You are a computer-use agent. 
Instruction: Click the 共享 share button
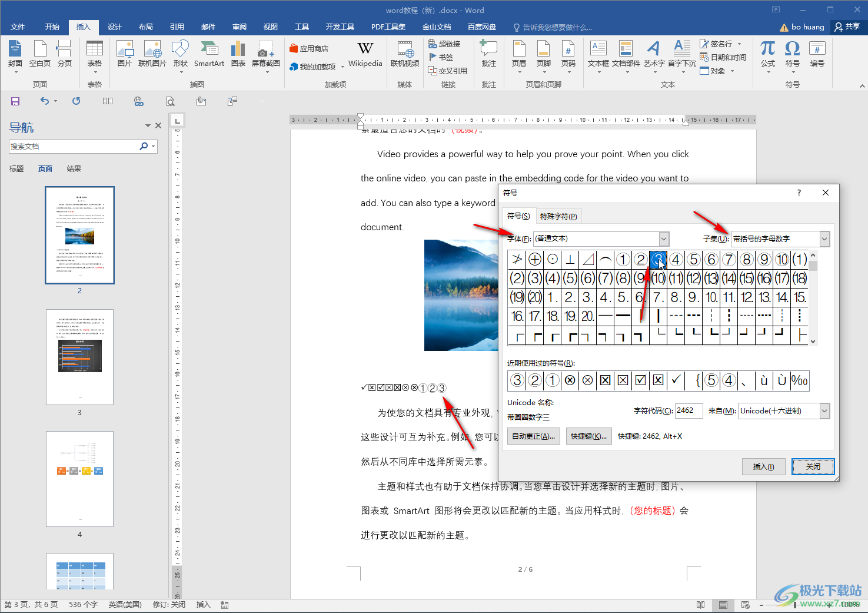coord(847,27)
